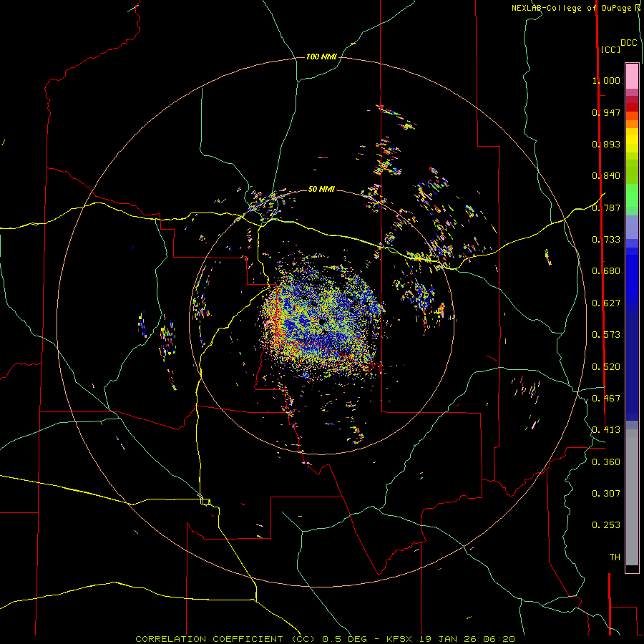
Task: Click the 1.000 value on the scale
Action: [x=606, y=80]
